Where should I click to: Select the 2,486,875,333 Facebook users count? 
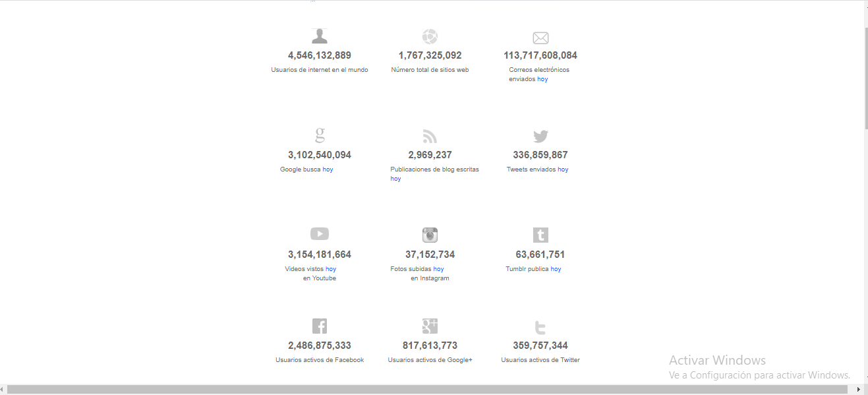pos(320,346)
